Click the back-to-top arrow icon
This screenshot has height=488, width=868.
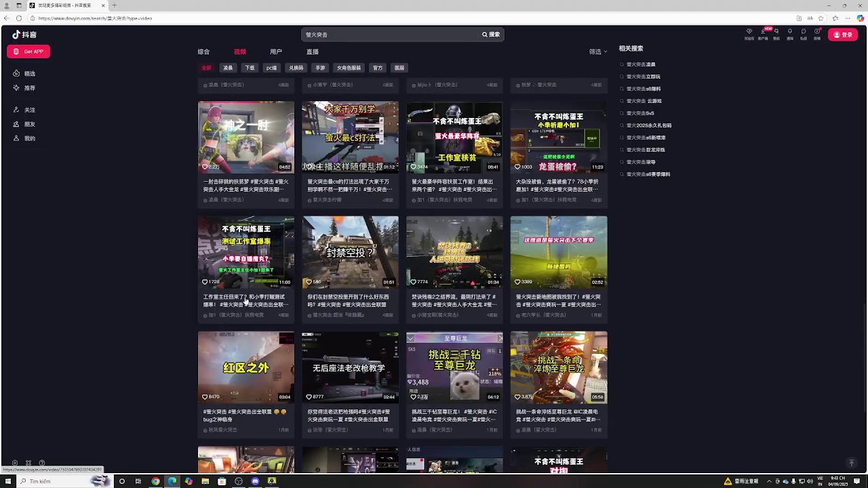(x=852, y=463)
